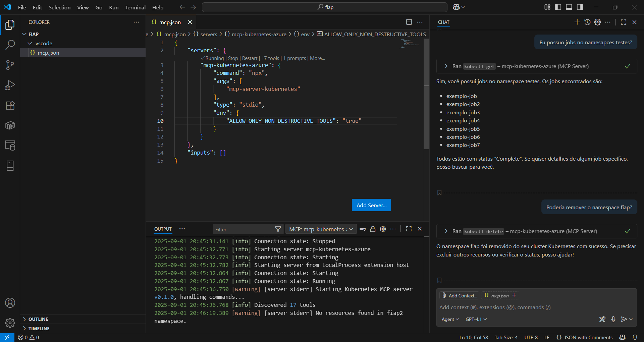Toggle the primary side bar visibility
The width and height of the screenshot is (644, 342).
click(558, 7)
